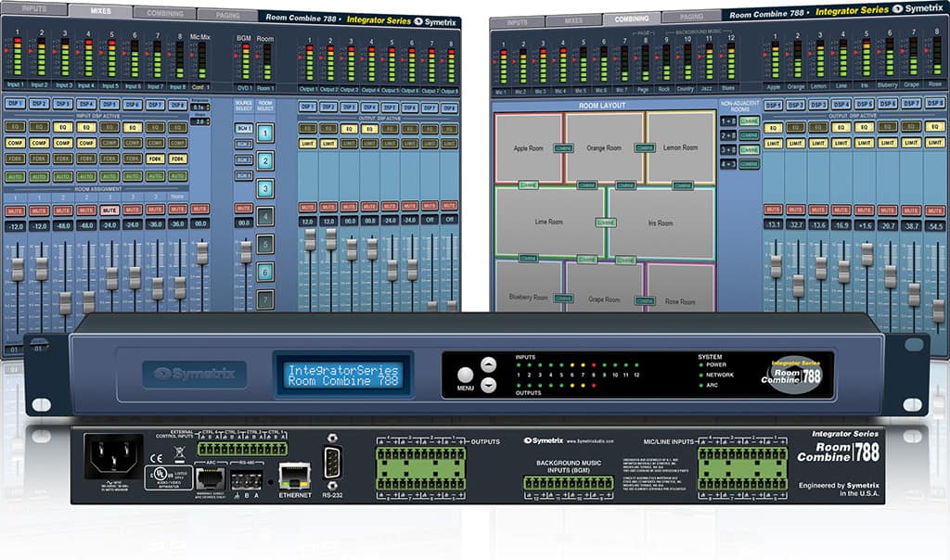Viewport: 950px width, 560px height.
Task: Open PAGING tab in the right Combining window
Action: (691, 17)
